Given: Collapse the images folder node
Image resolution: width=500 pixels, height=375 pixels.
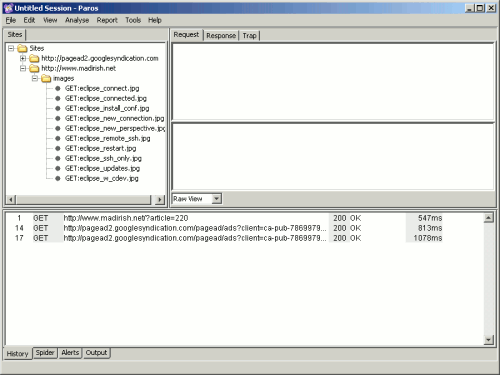Looking at the screenshot, I should pos(35,79).
